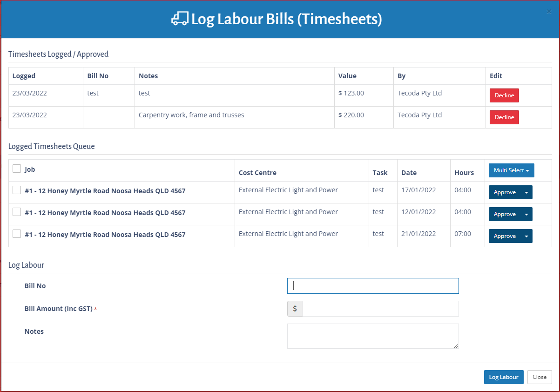Select the checkbox for the 12/01/2022 timesheet

pos(17,212)
